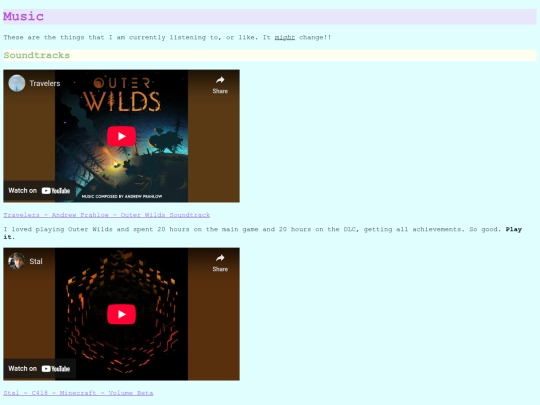
Task: Click the Stal video title text
Action: click(x=36, y=261)
